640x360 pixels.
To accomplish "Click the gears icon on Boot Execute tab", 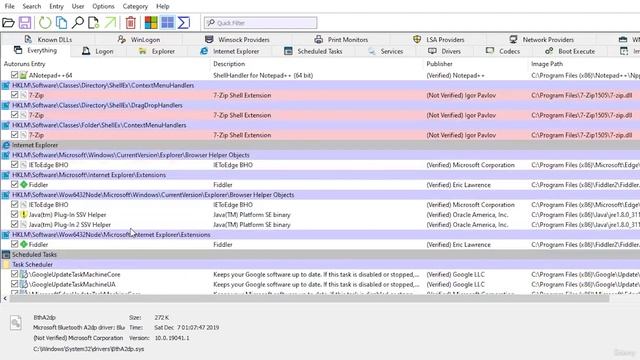I will point(549,51).
